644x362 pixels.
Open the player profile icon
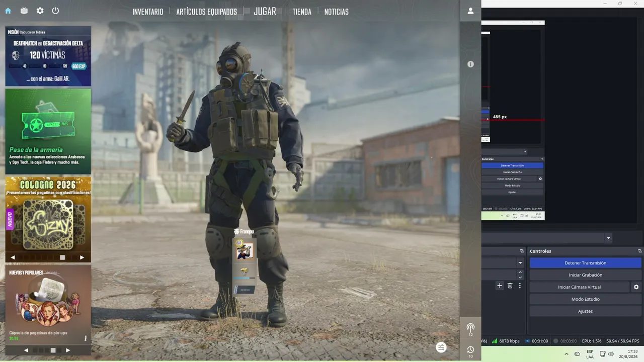click(470, 11)
